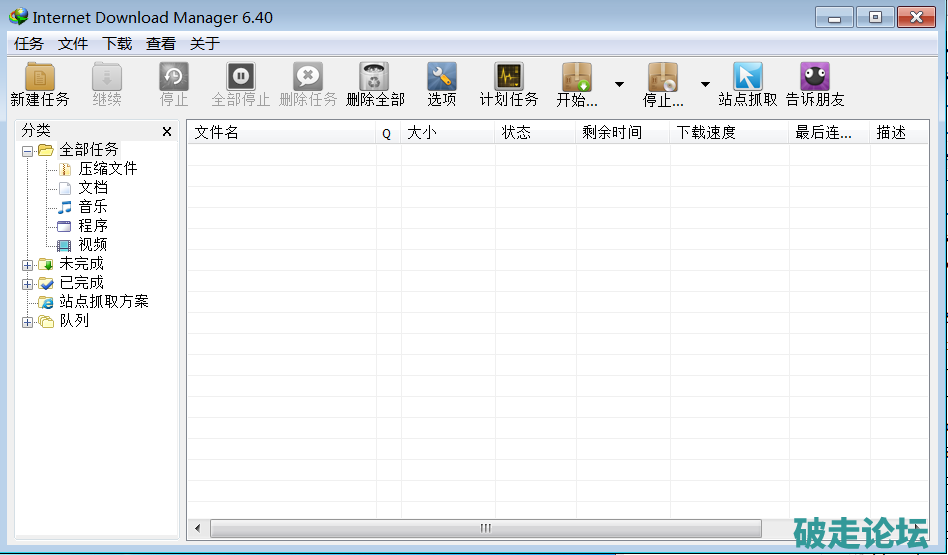Click the IDM logo in title bar
The image size is (948, 555).
(x=19, y=16)
